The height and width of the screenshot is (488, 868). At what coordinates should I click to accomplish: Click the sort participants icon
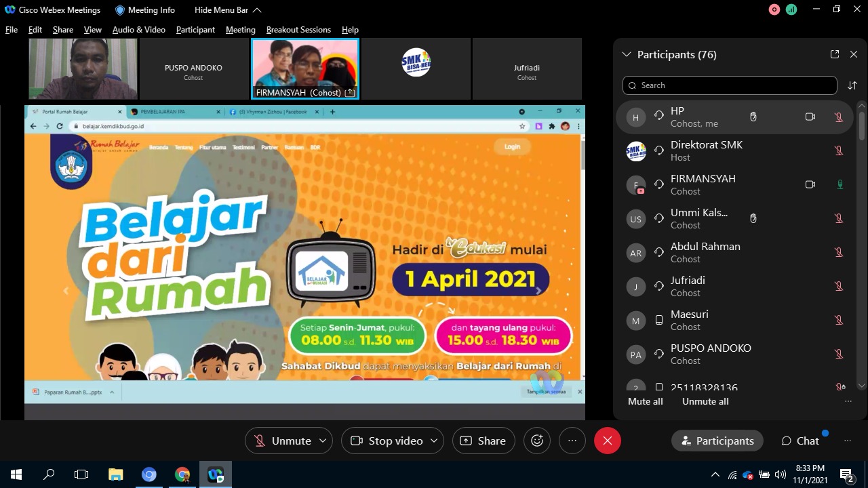point(852,85)
